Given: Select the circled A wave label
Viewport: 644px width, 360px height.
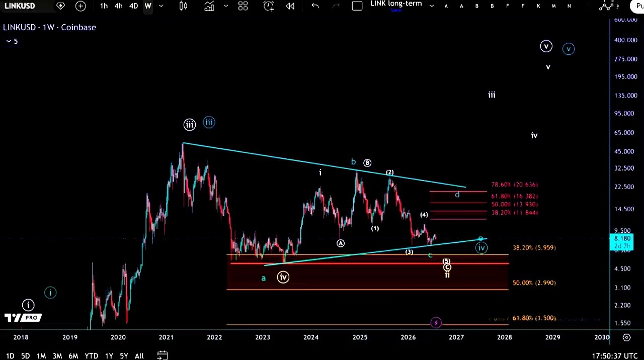Looking at the screenshot, I should coord(341,243).
